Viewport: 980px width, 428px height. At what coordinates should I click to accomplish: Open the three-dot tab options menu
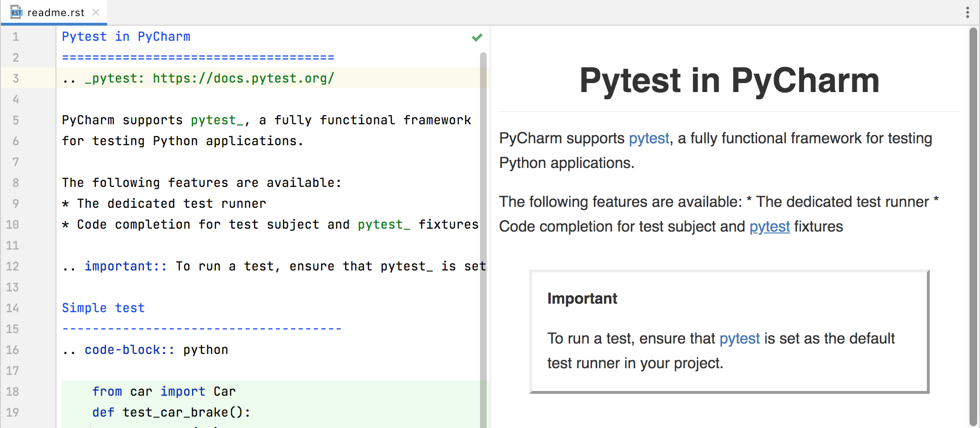(967, 12)
